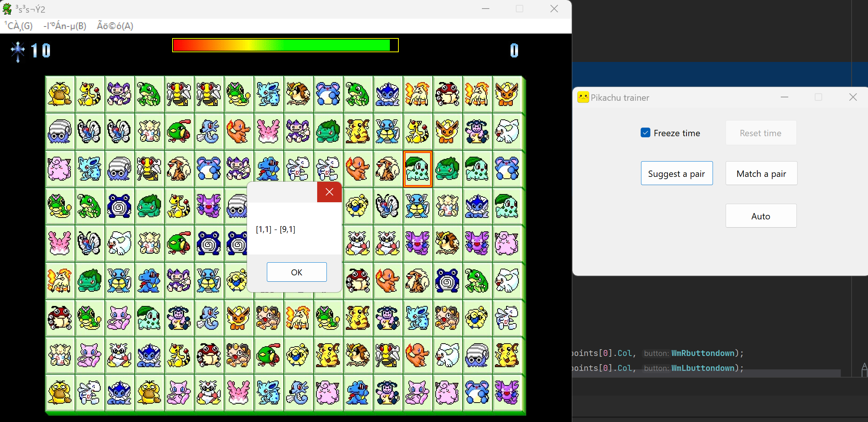Click the Pikachu trainer window icon
868x422 pixels.
[583, 97]
